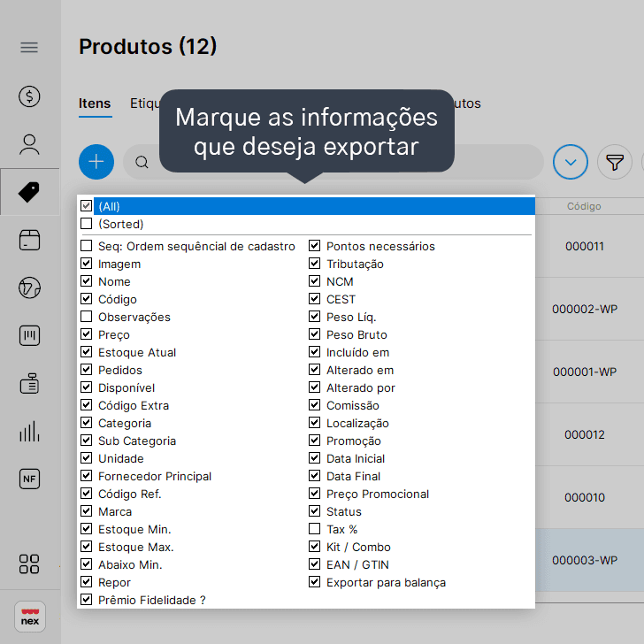Toggle the (All) checkbox
The height and width of the screenshot is (644, 644).
(x=87, y=206)
